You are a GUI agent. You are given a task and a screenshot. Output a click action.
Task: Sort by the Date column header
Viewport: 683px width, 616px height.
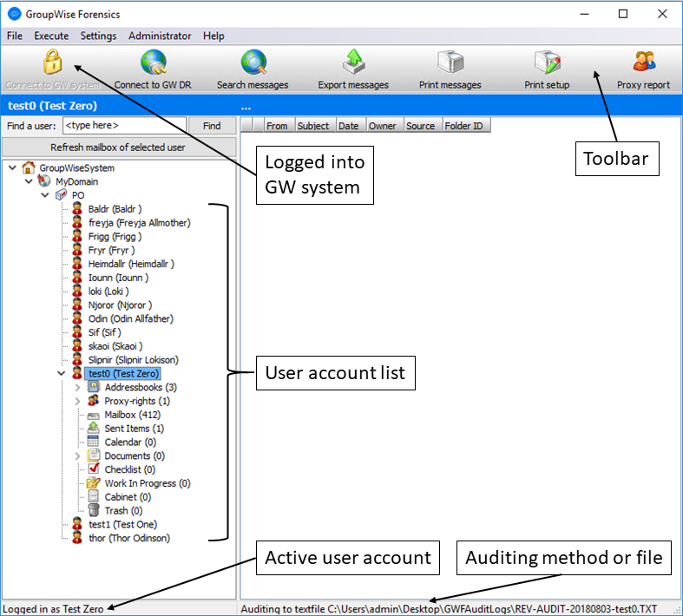[349, 126]
